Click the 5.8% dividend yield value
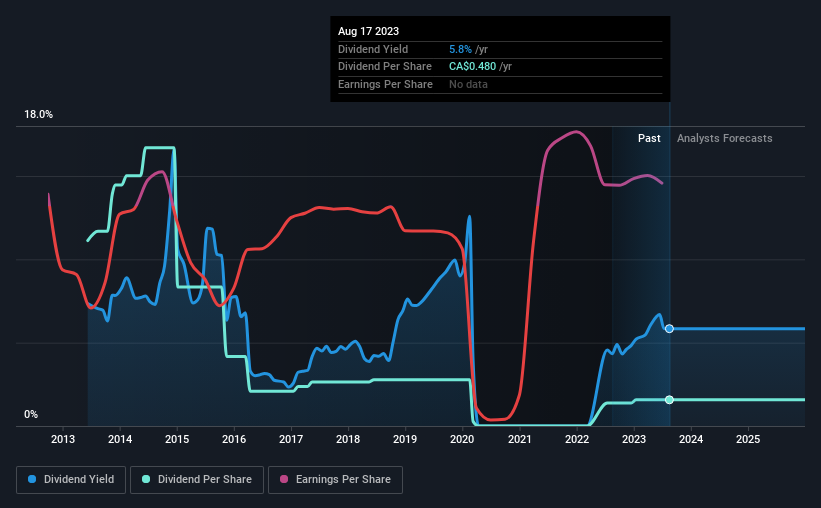 [x=460, y=49]
